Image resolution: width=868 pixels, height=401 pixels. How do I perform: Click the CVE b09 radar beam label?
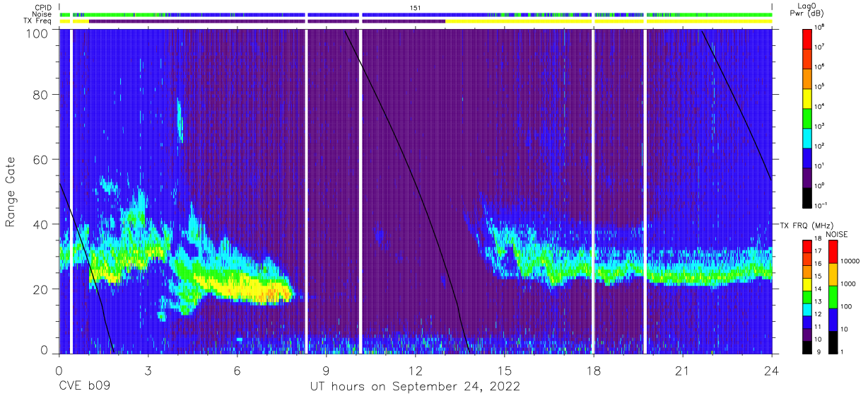coord(84,387)
